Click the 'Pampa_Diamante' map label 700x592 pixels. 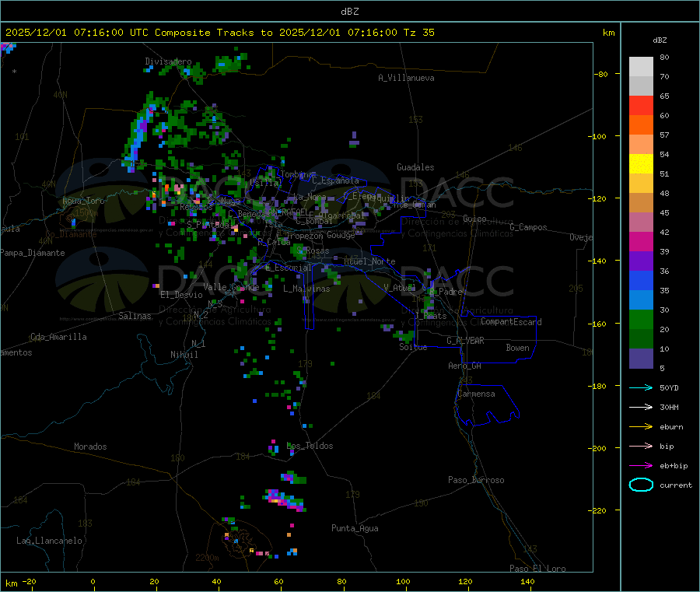pos(32,253)
